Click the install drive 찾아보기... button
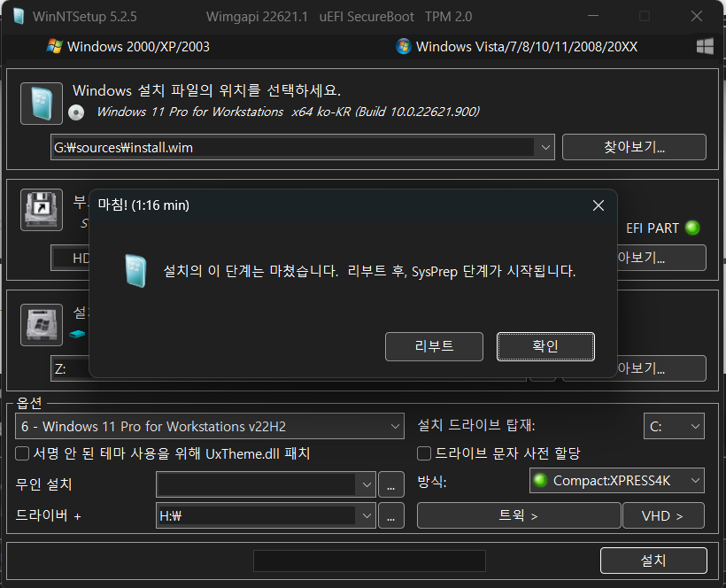 [661, 368]
